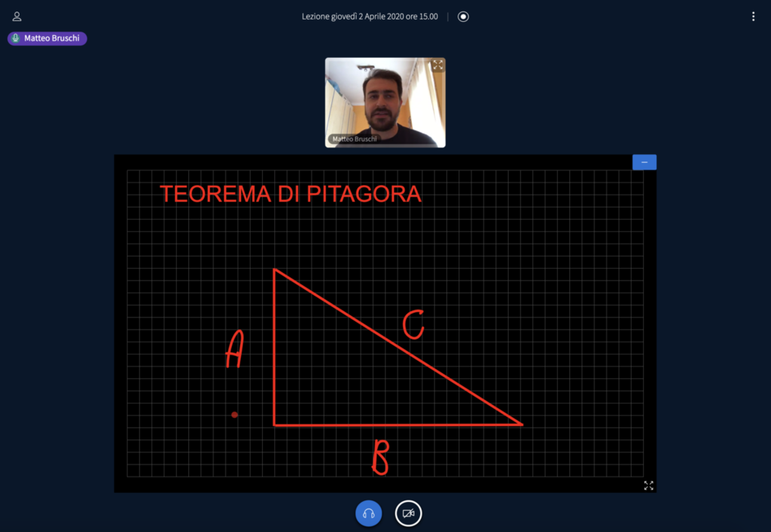Open the user list panel icon
The height and width of the screenshot is (532, 771).
tap(17, 17)
